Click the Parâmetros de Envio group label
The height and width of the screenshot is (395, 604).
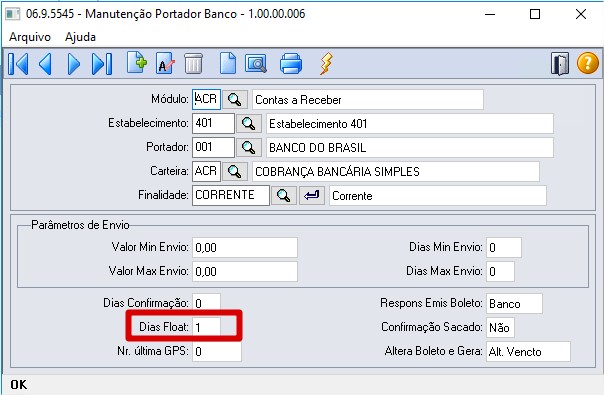80,225
